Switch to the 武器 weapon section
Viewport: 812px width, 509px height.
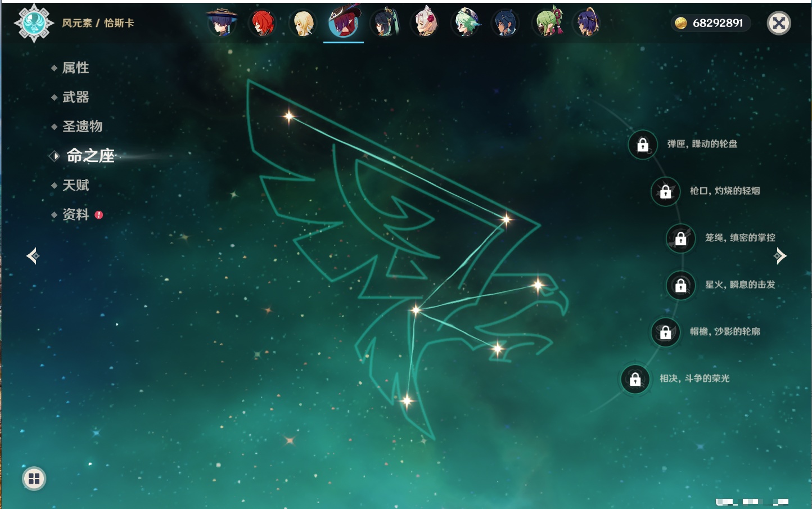point(75,97)
